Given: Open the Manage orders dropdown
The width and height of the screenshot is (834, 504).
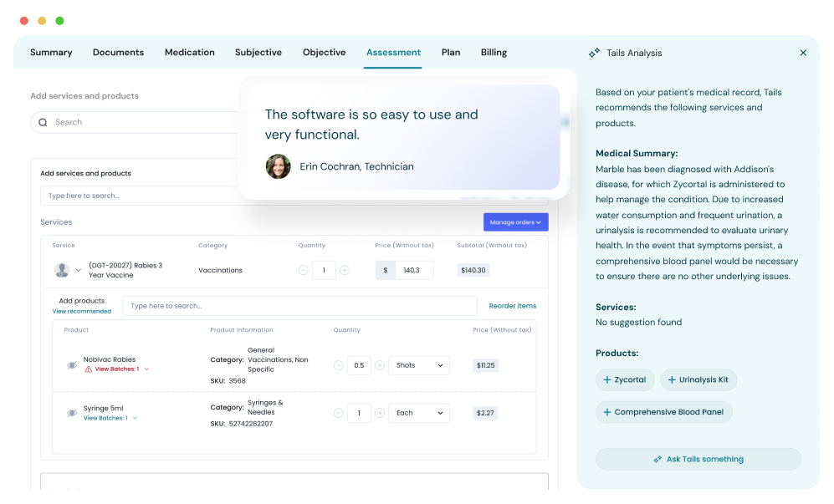Looking at the screenshot, I should coord(514,221).
